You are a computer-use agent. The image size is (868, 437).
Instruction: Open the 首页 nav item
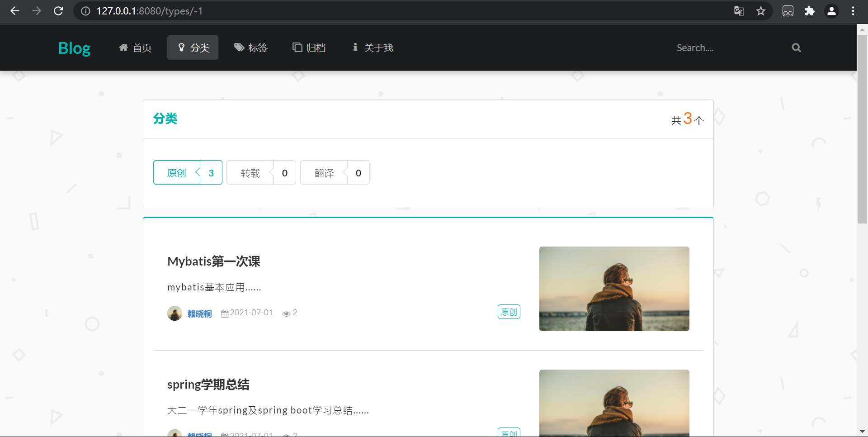135,47
